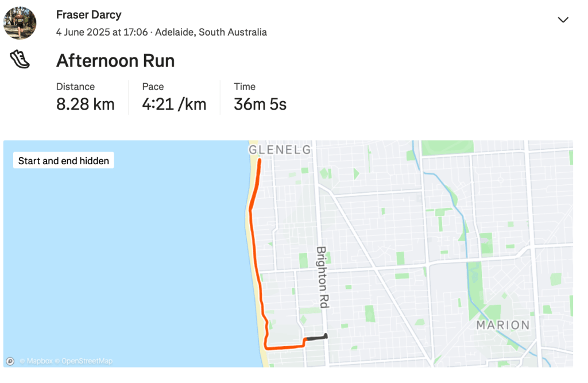Image resolution: width=588 pixels, height=383 pixels.
Task: Click the Mapbox logo icon on the map
Action: point(10,361)
